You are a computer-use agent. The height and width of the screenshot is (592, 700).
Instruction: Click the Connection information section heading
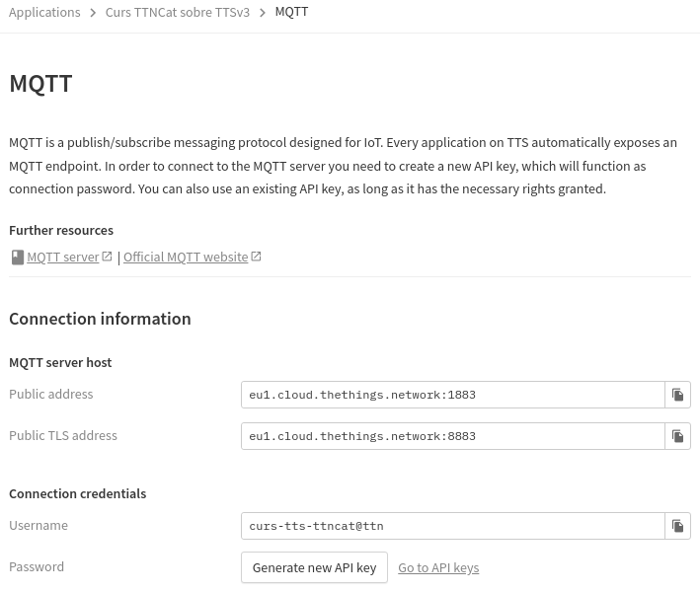pos(100,319)
